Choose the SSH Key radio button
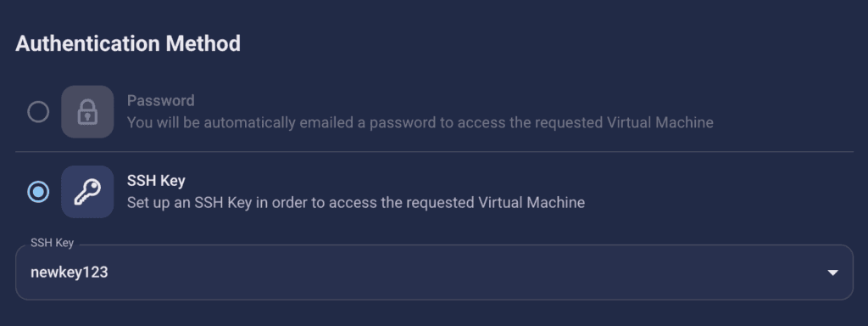 (38, 192)
